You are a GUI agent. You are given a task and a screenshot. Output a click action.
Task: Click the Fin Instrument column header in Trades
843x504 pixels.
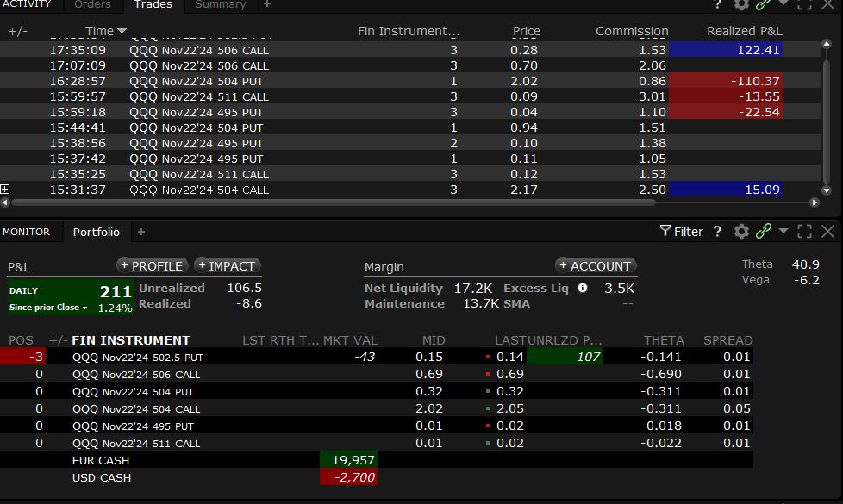tap(409, 31)
